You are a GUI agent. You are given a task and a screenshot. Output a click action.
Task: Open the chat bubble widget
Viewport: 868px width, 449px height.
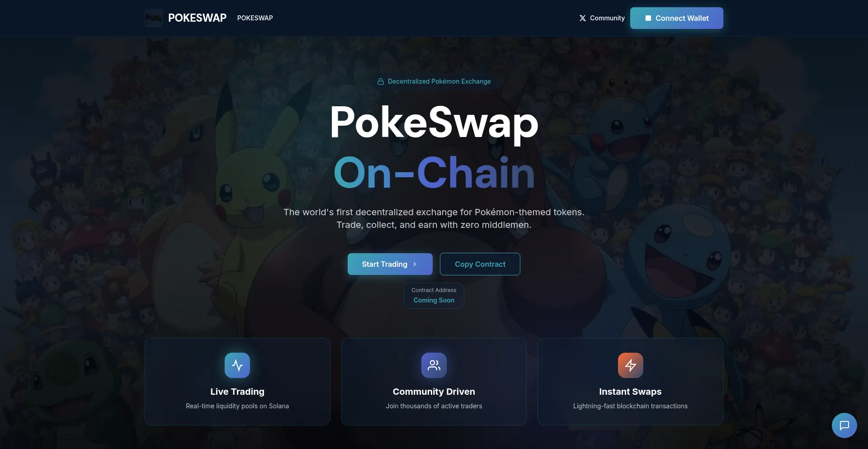pos(844,425)
